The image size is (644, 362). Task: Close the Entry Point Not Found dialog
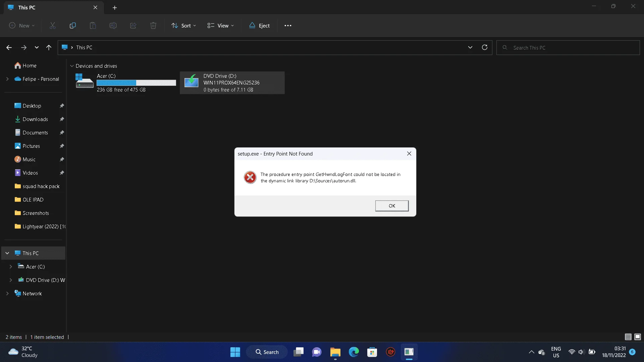[x=409, y=154]
